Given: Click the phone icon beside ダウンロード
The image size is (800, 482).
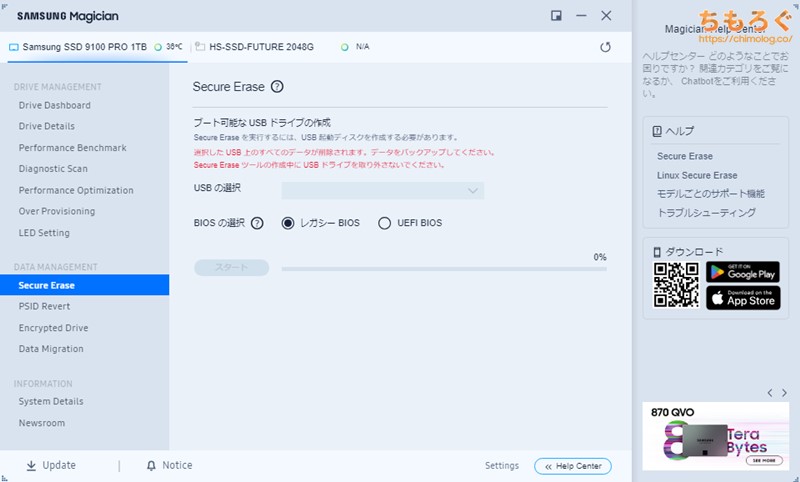Looking at the screenshot, I should click(657, 252).
